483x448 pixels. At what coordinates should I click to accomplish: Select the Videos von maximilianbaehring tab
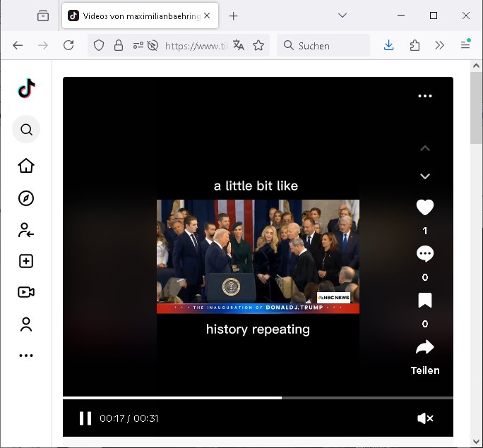tap(140, 16)
